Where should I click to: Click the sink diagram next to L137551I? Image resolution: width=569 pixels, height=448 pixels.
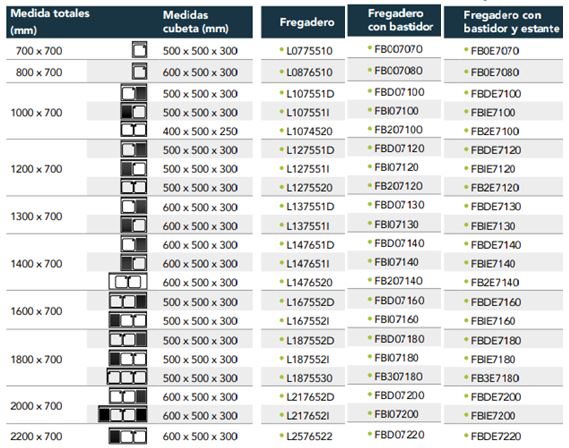click(x=134, y=225)
